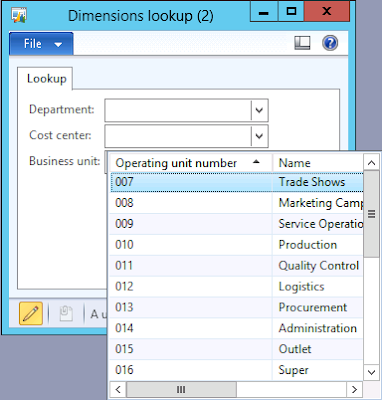This screenshot has height=400, width=382.
Task: Maximize the Dimensions lookup window
Action: coord(291,12)
